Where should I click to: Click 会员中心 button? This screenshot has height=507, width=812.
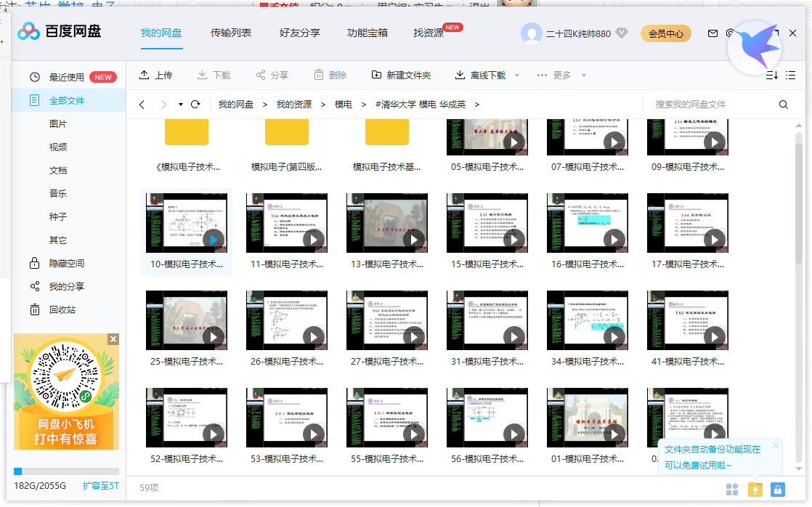(x=666, y=33)
